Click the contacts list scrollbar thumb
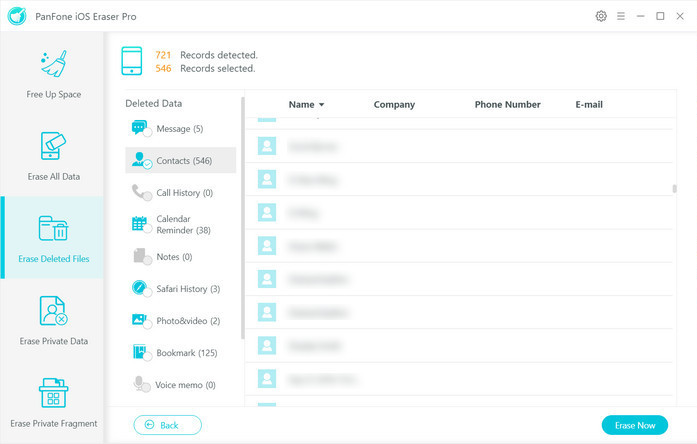The width and height of the screenshot is (697, 444). click(x=674, y=189)
